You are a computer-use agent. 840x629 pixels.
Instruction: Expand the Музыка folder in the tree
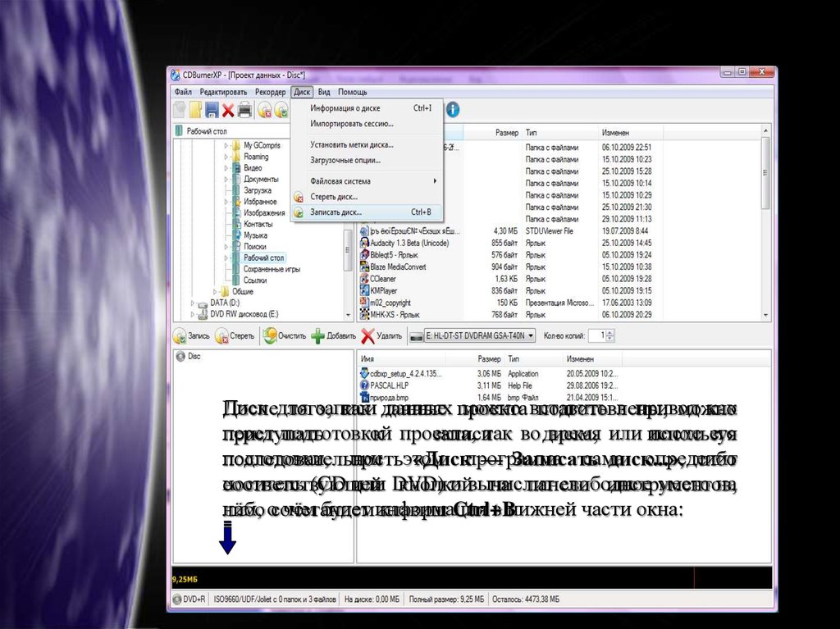(226, 235)
